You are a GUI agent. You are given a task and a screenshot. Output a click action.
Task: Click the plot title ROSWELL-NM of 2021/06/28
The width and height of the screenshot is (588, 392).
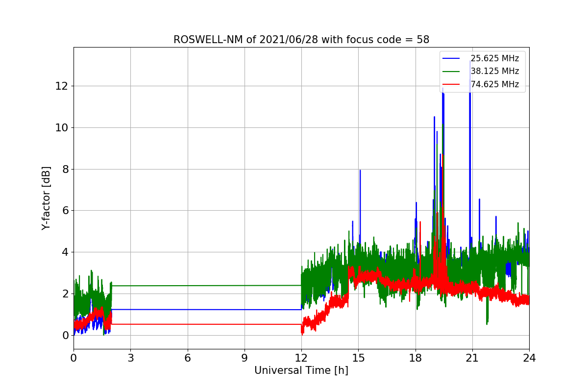pos(301,40)
